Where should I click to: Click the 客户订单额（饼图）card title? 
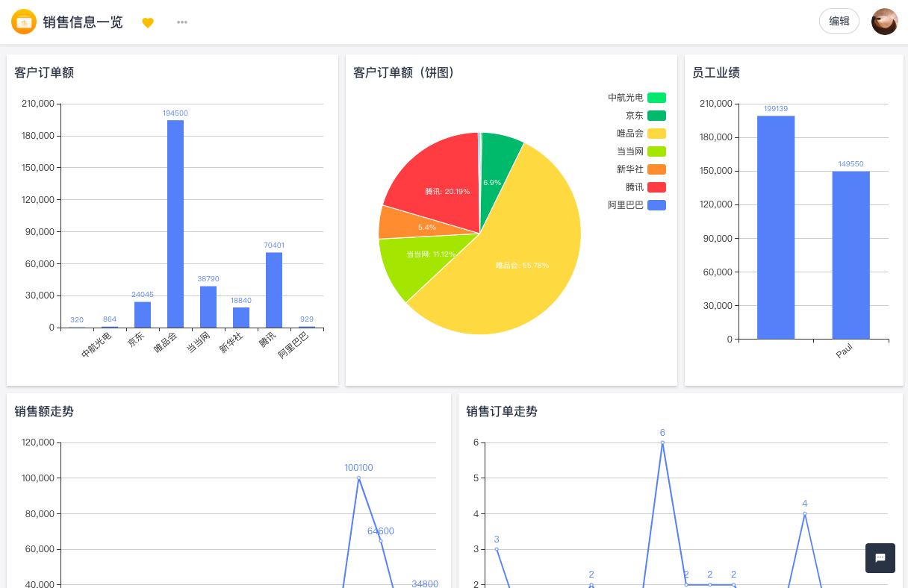pos(404,72)
